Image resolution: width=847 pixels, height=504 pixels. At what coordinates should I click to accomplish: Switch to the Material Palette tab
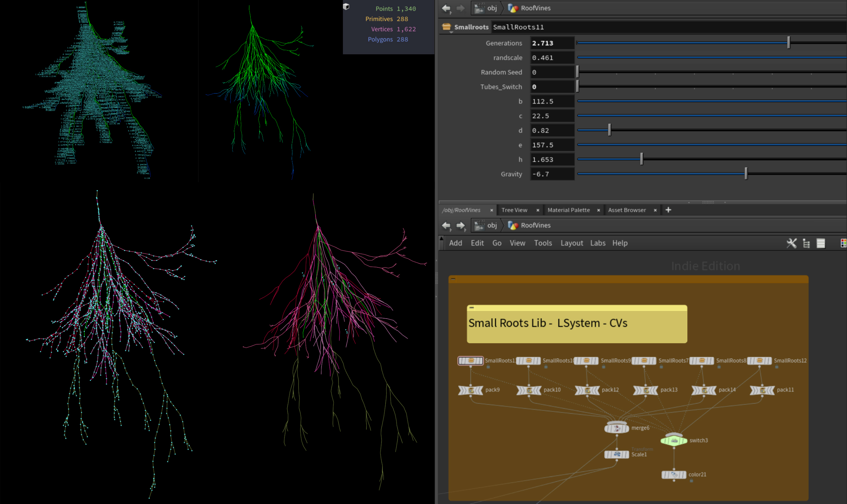(568, 210)
